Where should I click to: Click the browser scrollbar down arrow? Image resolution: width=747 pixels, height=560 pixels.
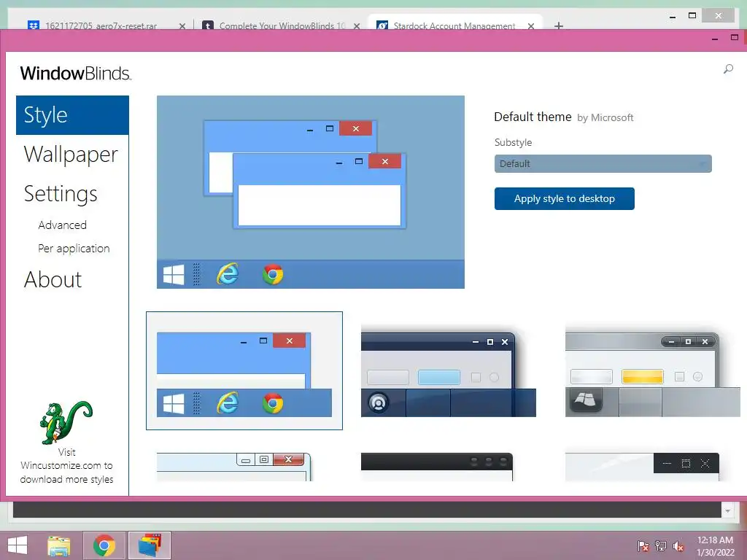(x=727, y=511)
